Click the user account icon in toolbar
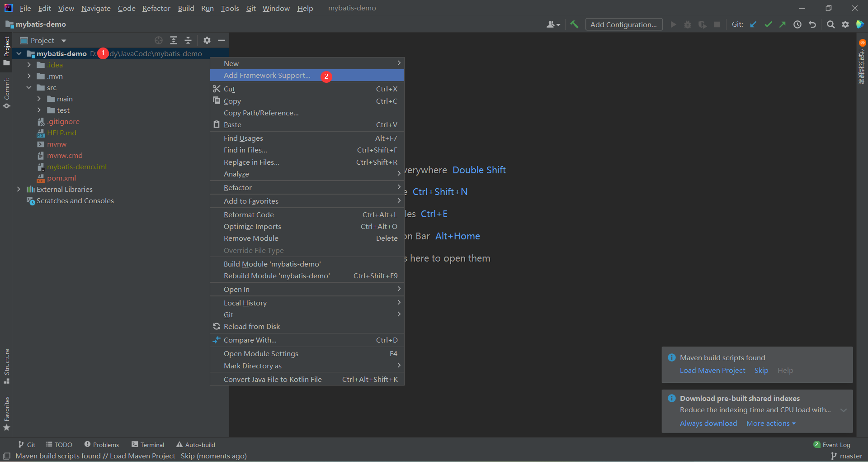The height and width of the screenshot is (462, 868). [x=553, y=24]
